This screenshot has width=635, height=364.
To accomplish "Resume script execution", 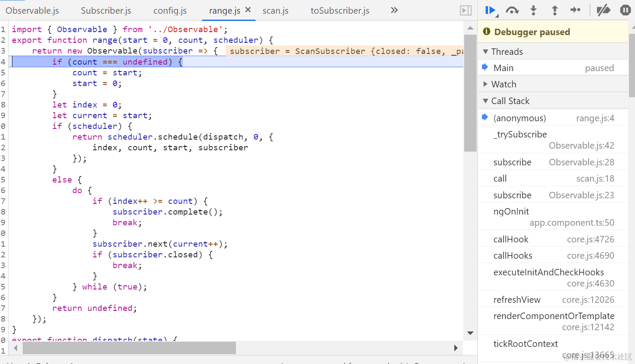I will pyautogui.click(x=491, y=10).
